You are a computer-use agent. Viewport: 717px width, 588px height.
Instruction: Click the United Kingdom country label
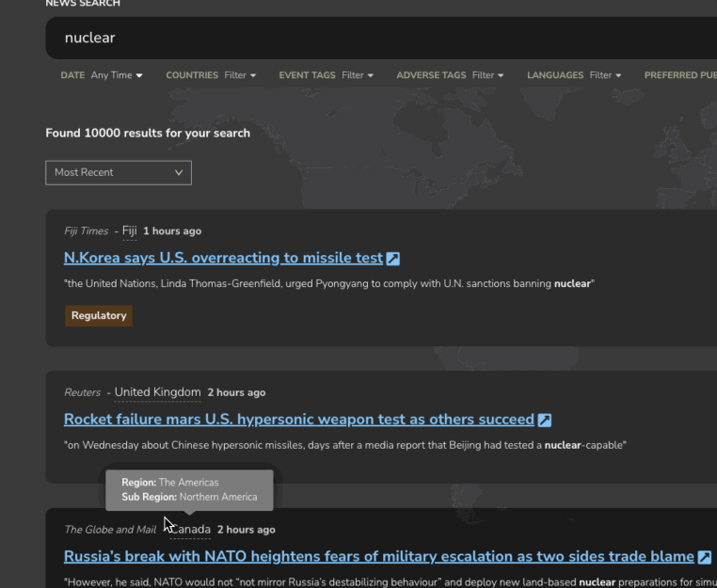click(157, 392)
